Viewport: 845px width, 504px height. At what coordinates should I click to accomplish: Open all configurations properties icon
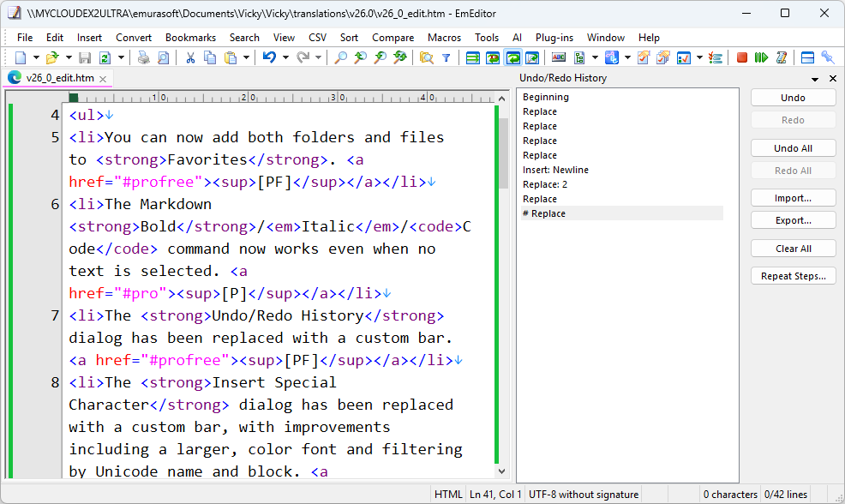point(663,57)
